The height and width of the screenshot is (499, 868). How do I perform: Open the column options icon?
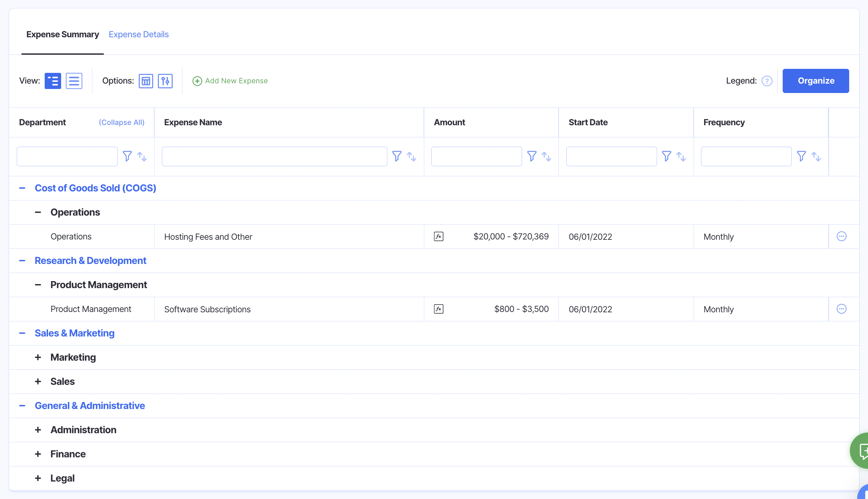146,81
